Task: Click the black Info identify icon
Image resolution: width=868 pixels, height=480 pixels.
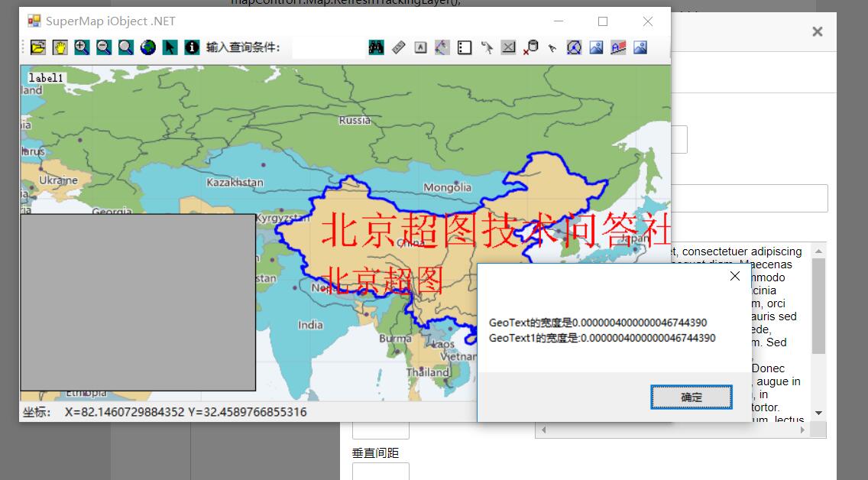Action: (x=192, y=47)
